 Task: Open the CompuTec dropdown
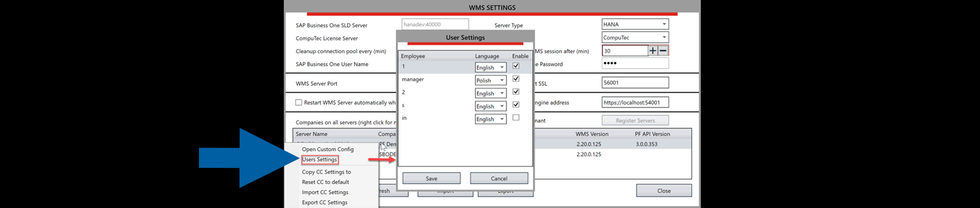click(635, 37)
